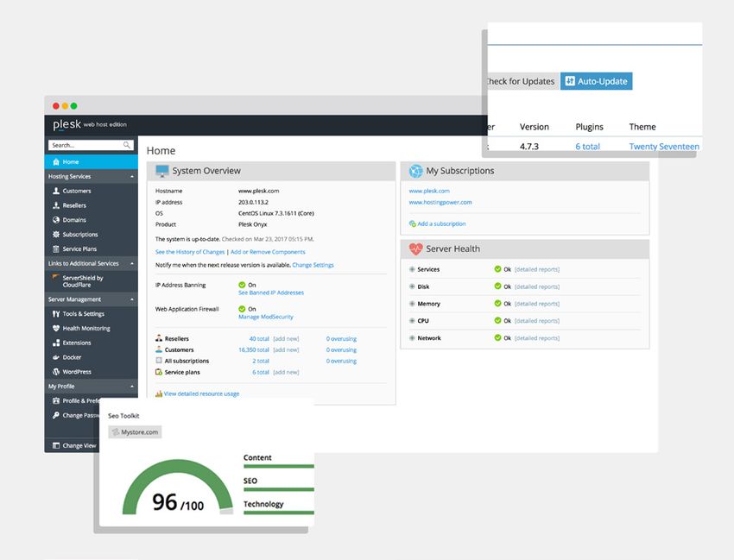Click the Plesk logo in header
Viewport: 734px width, 560px height.
pos(67,124)
